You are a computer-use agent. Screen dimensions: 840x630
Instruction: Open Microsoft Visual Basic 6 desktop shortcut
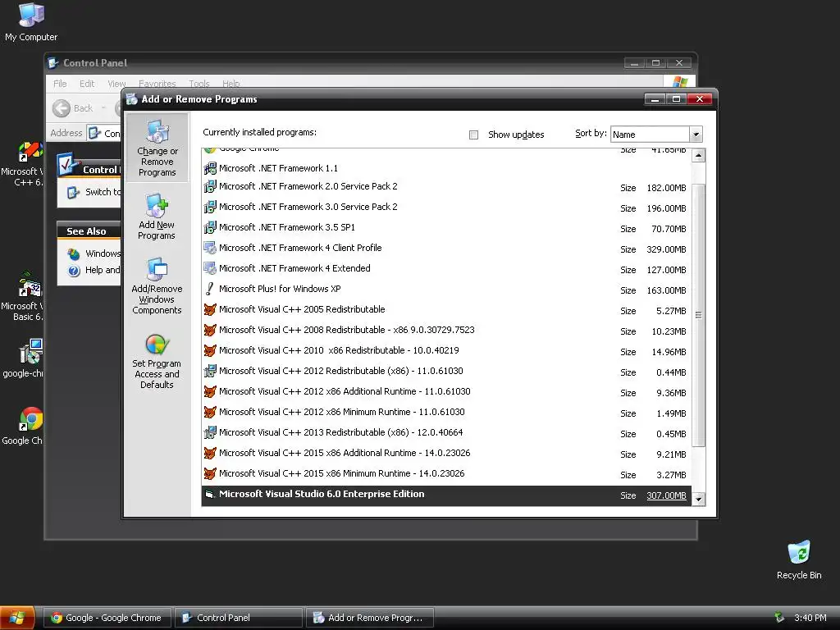pyautogui.click(x=22, y=296)
